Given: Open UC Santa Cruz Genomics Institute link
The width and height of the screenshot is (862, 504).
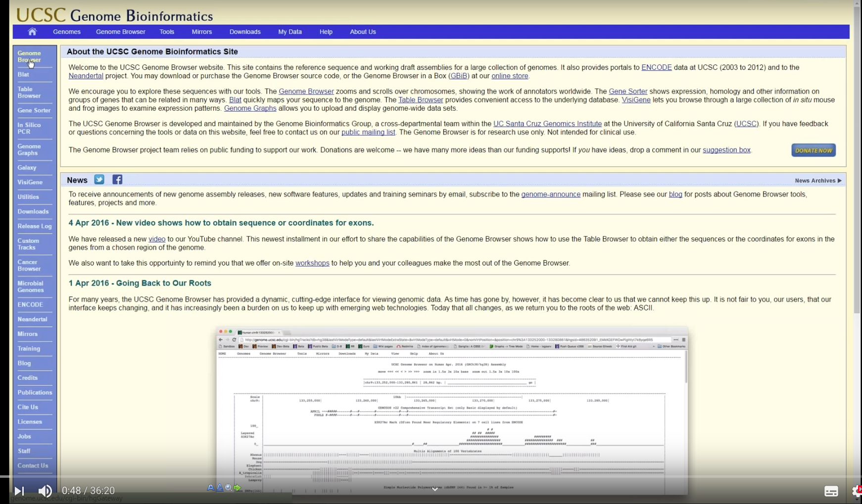Looking at the screenshot, I should 547,124.
